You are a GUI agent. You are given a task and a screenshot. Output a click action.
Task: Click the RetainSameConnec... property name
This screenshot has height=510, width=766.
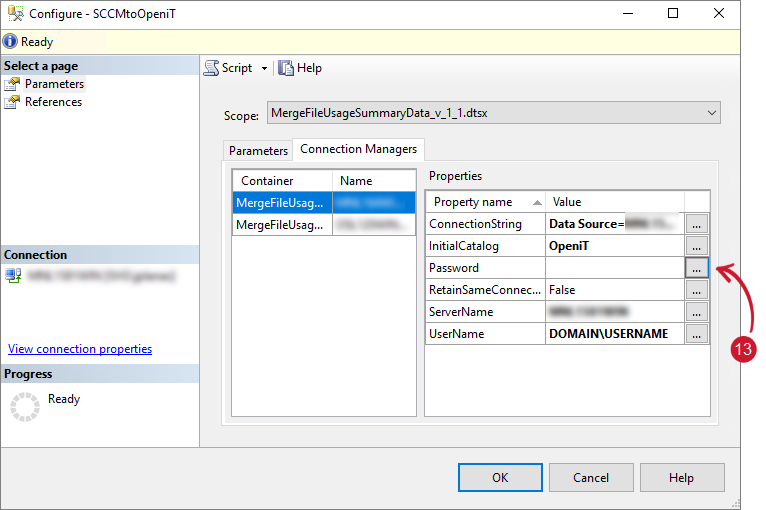tap(485, 290)
